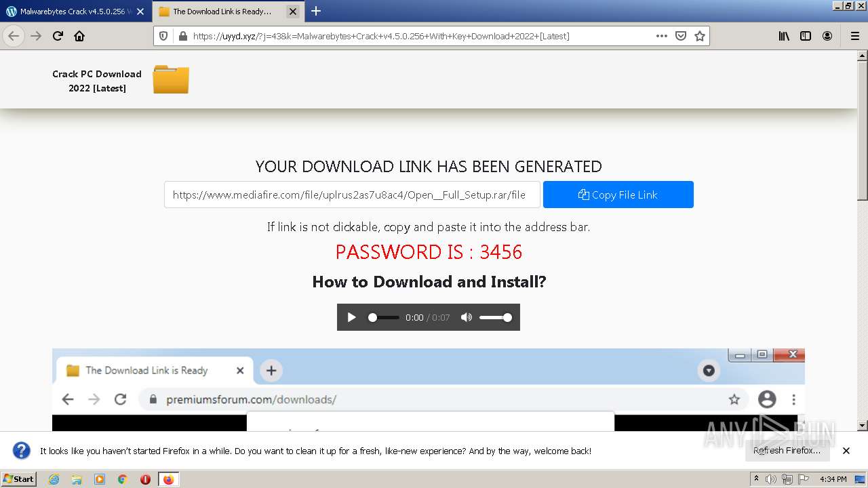Viewport: 868px width, 488px height.
Task: Mute the audio player
Action: tap(467, 317)
